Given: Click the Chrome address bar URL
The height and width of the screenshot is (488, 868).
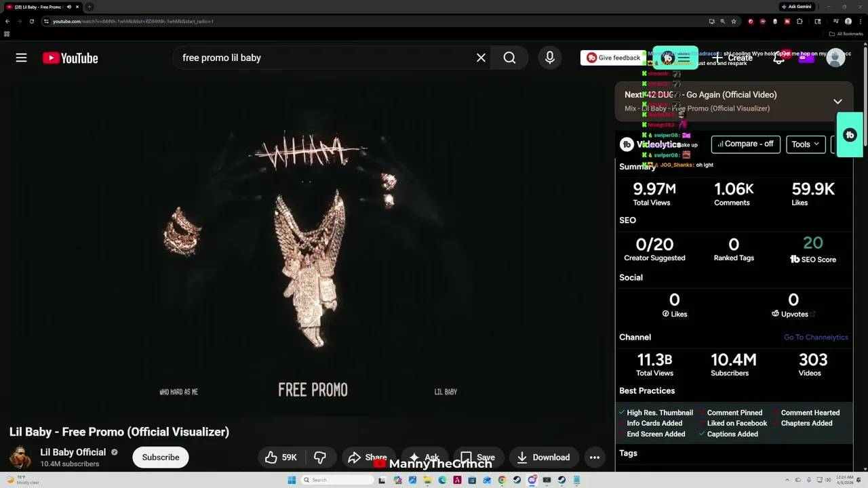Looking at the screenshot, I should tap(134, 21).
